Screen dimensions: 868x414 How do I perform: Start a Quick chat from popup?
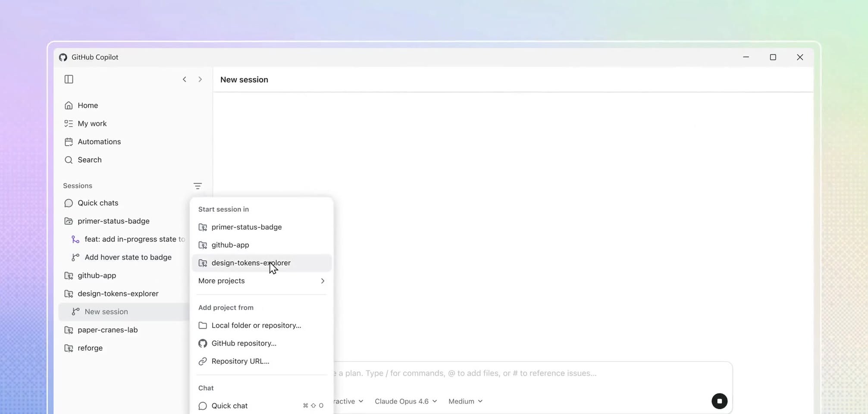(261, 405)
